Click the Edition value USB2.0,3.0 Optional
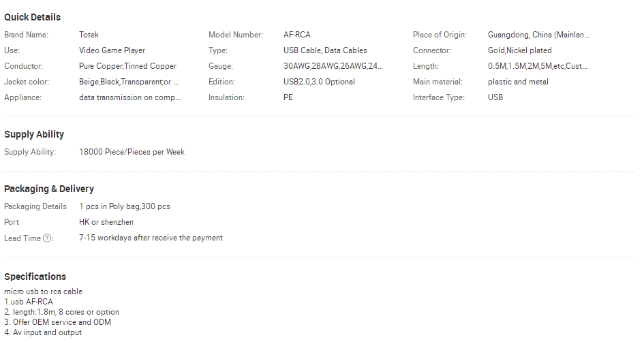The height and width of the screenshot is (346, 644). coord(319,82)
